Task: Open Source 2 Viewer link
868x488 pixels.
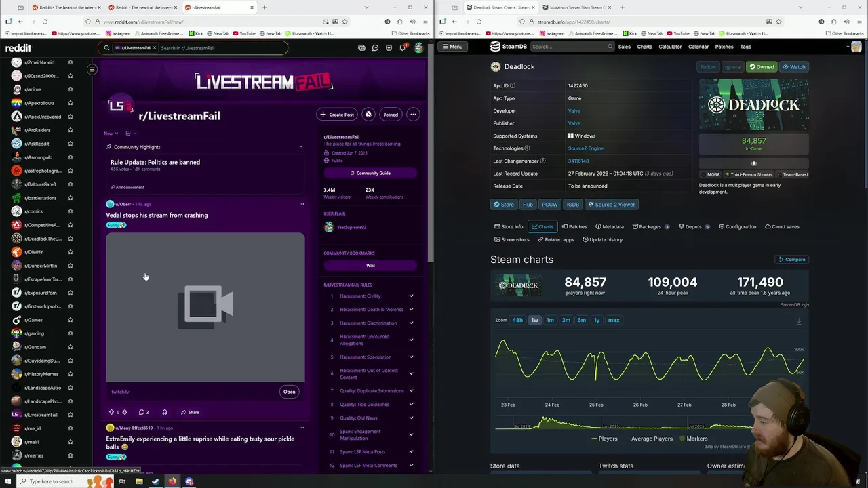Action: (x=611, y=205)
